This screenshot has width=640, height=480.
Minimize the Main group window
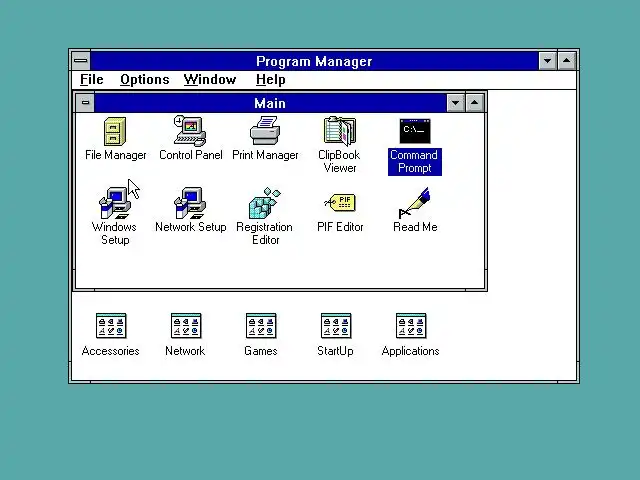pos(456,103)
